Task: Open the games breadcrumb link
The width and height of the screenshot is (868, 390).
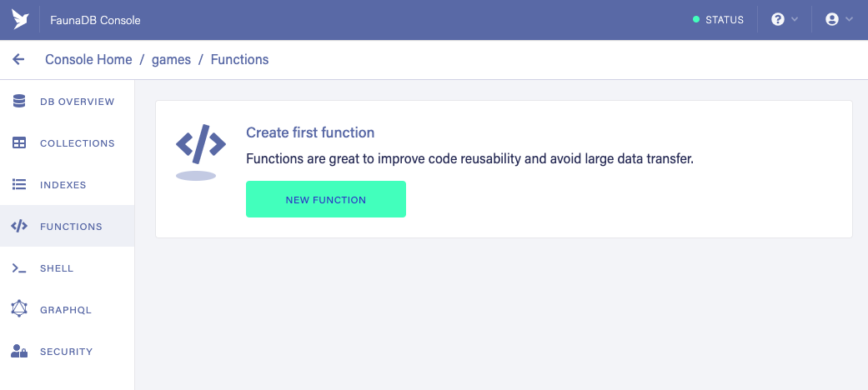Action: 171,60
